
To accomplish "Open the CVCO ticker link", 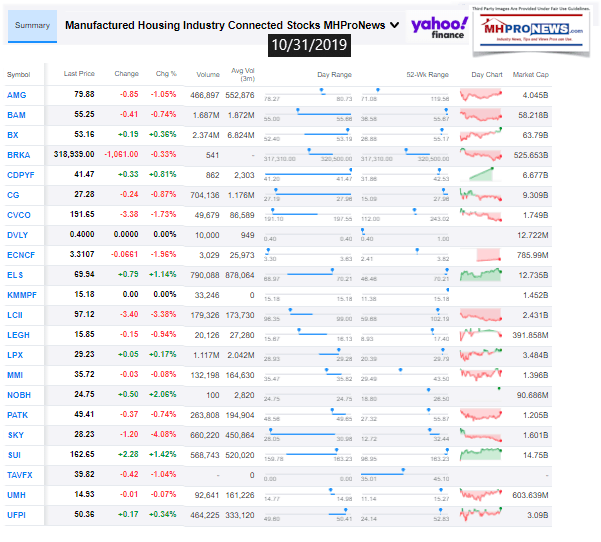I will click(x=19, y=215).
